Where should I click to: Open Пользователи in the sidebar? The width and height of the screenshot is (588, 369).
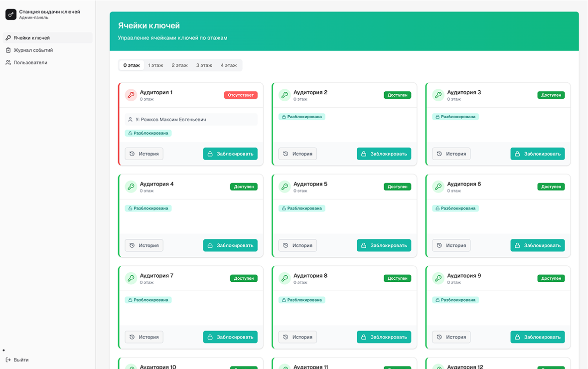(48, 62)
